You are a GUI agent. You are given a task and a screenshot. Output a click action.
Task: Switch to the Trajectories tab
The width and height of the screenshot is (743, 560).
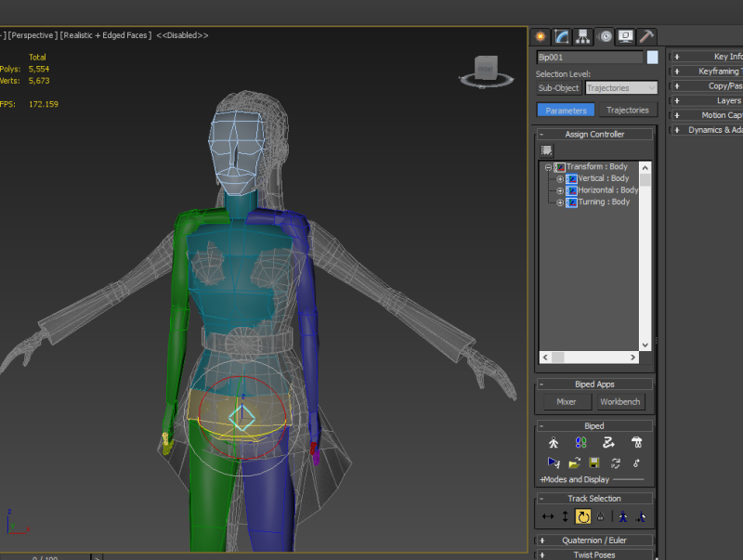pos(628,111)
